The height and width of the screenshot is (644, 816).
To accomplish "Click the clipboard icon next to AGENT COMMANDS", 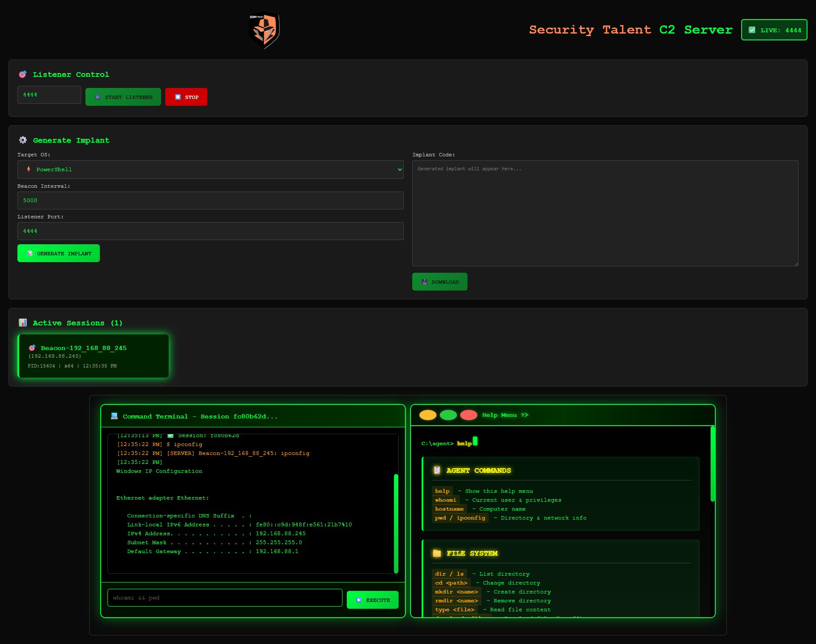I will [x=437, y=470].
